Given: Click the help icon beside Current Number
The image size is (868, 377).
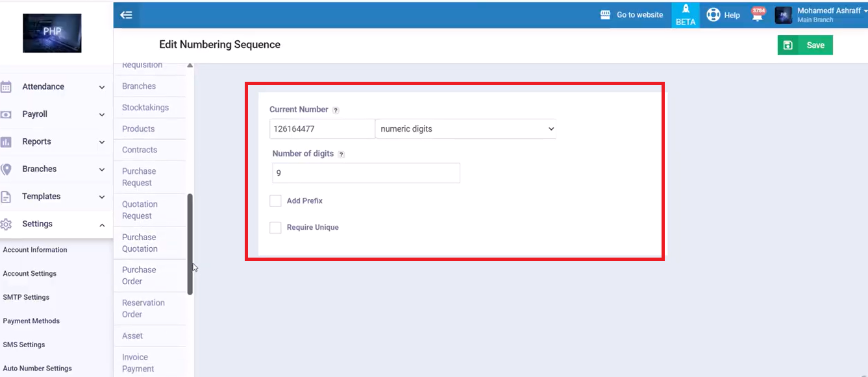Looking at the screenshot, I should (x=336, y=110).
